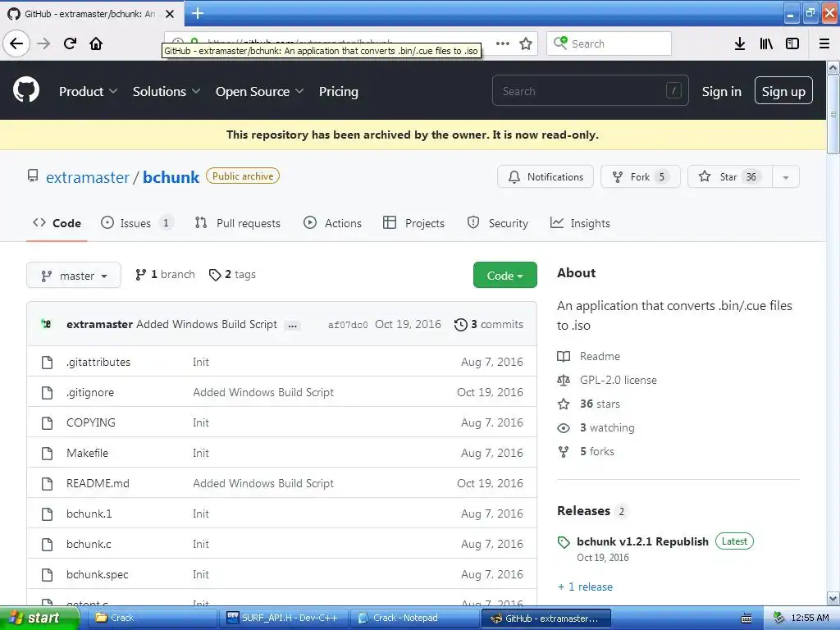
Task: Open a new browser tab with plus
Action: click(198, 13)
